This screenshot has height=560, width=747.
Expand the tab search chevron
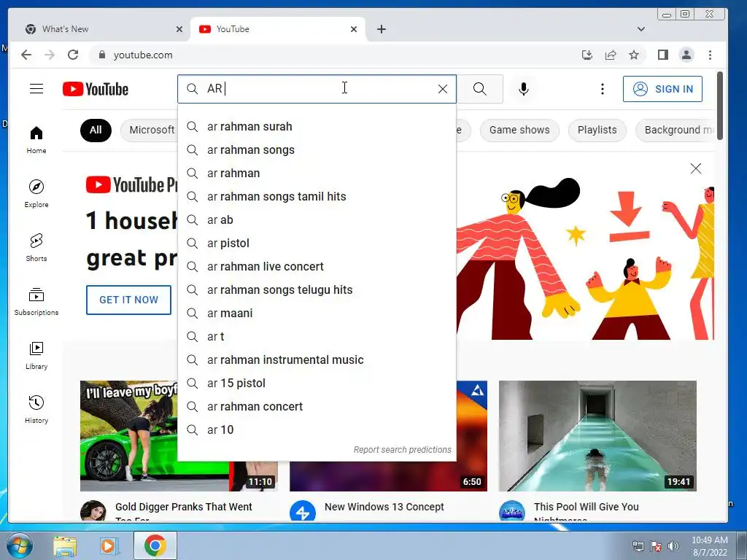[x=640, y=29]
